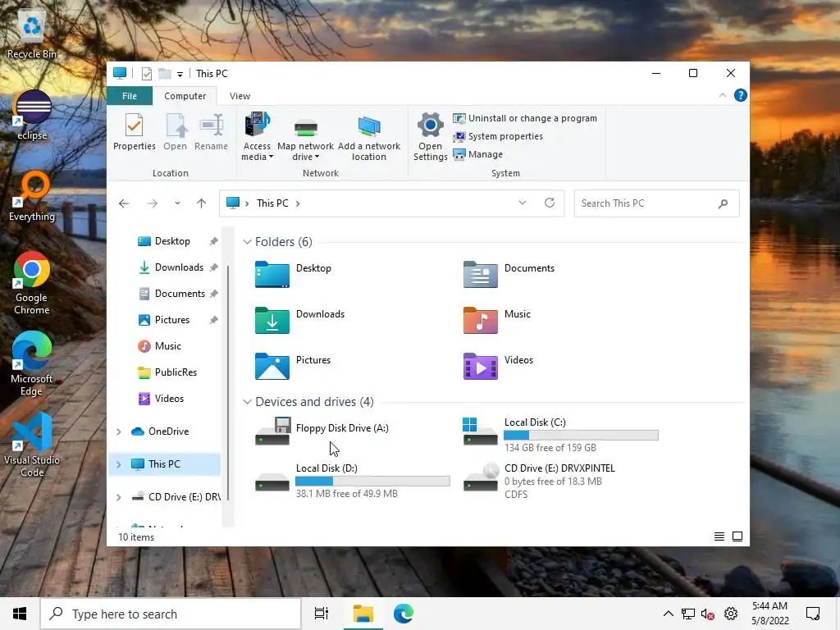Click Local Disk (D:) usage bar
Image resolution: width=840 pixels, height=630 pixels.
coord(373,482)
